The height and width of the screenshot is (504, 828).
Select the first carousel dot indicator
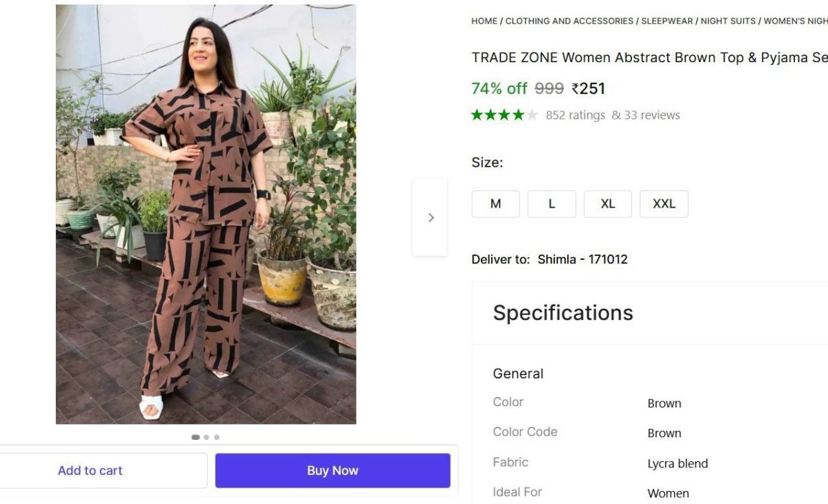click(x=195, y=436)
